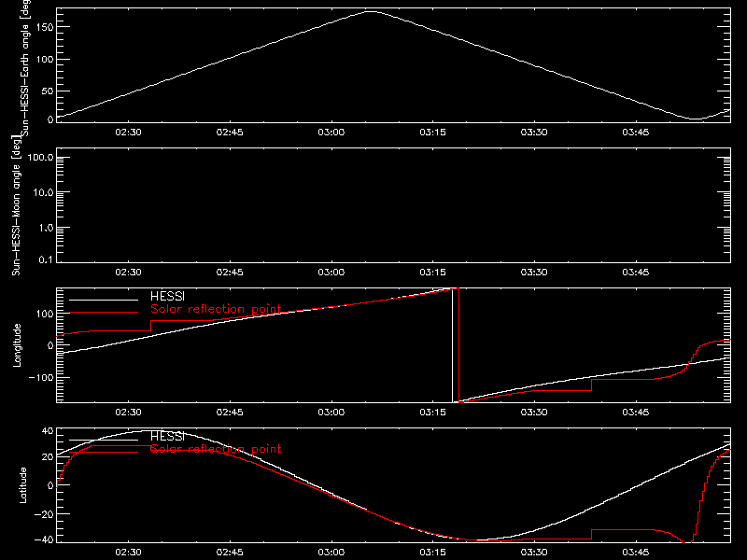
Task: Click the Sun-HESSI-Moon angle axis title
Action: click(x=16, y=205)
